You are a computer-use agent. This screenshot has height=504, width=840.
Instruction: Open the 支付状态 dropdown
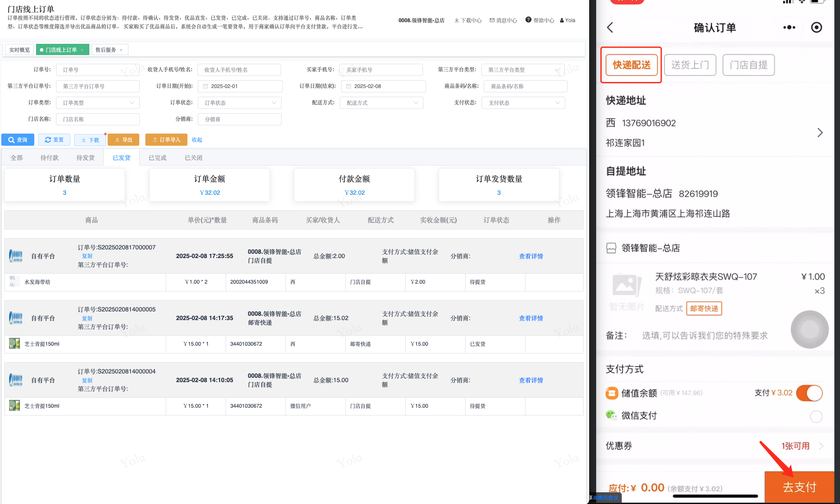click(x=523, y=103)
